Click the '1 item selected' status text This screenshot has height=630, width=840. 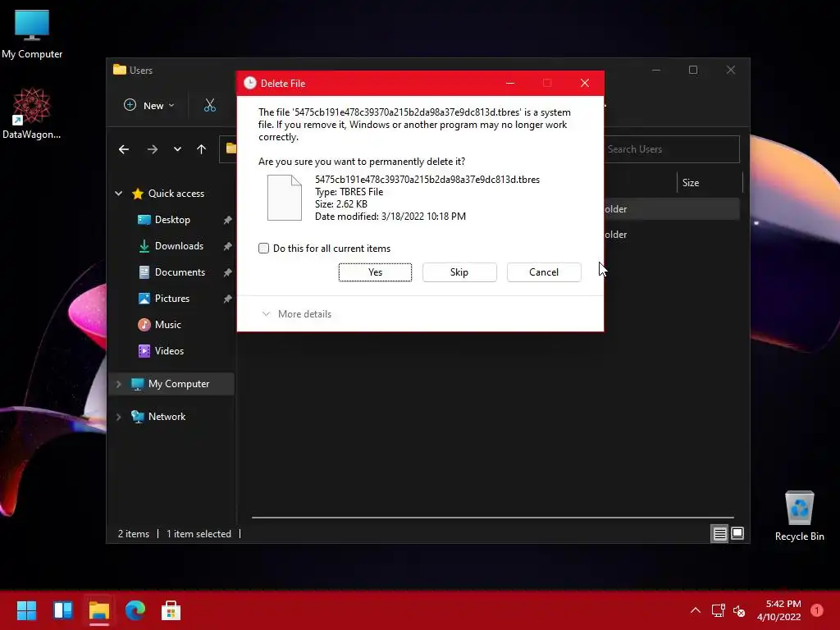pos(199,534)
